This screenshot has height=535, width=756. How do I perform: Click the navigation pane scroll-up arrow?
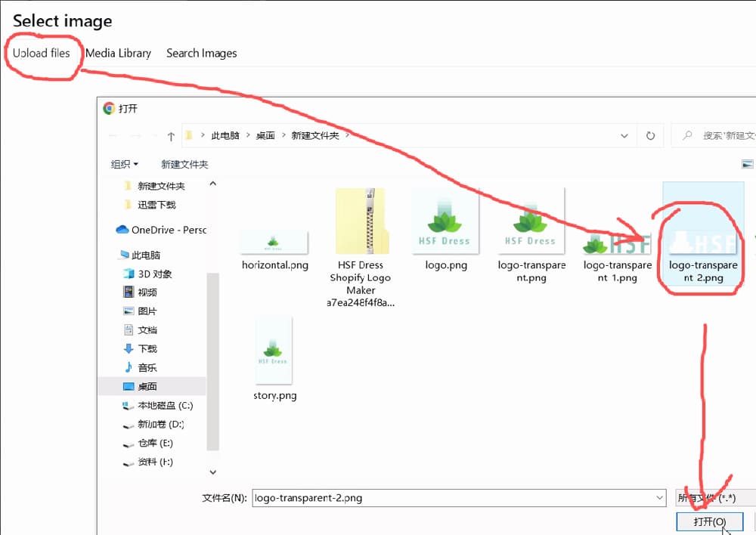(x=212, y=184)
